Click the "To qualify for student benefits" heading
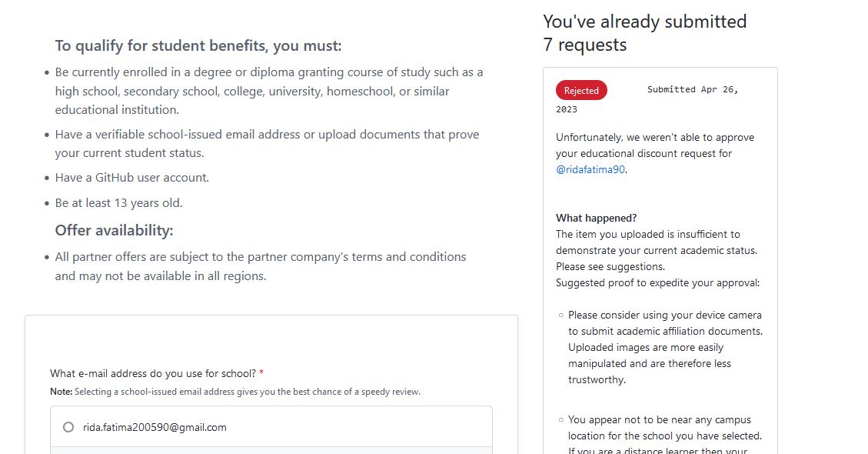This screenshot has height=454, width=868. point(198,46)
